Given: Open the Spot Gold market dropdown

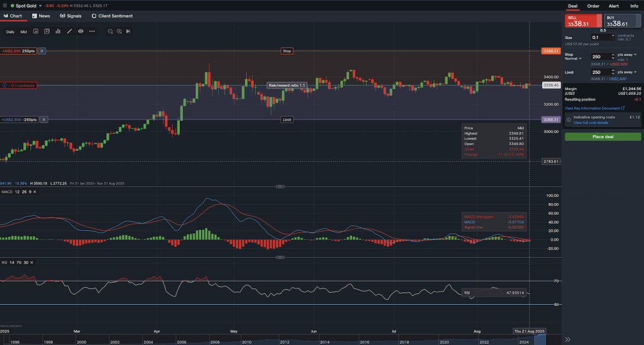Looking at the screenshot, I should [x=41, y=6].
